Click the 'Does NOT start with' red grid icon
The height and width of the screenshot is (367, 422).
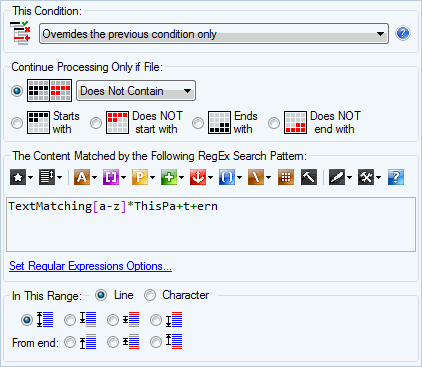click(117, 123)
